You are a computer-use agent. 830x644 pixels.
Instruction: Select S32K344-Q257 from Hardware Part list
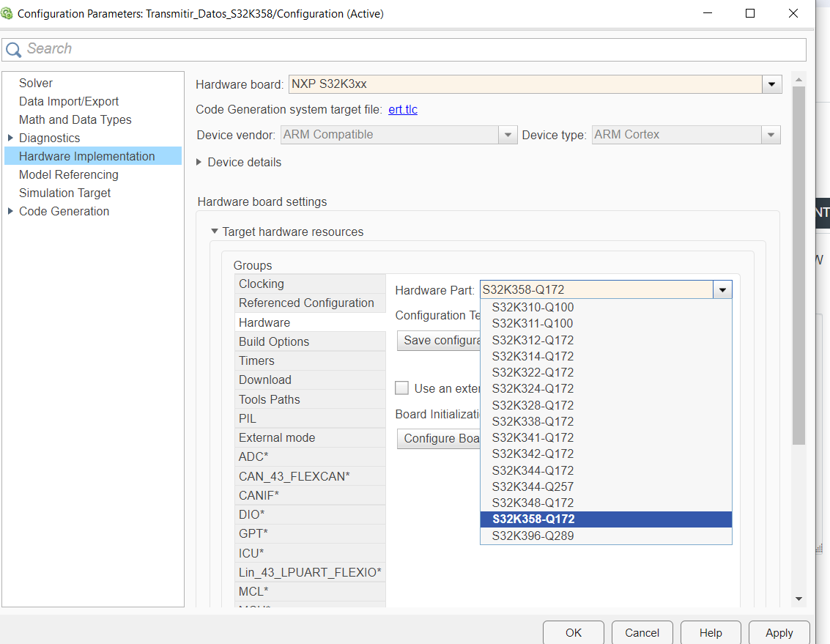(x=533, y=486)
